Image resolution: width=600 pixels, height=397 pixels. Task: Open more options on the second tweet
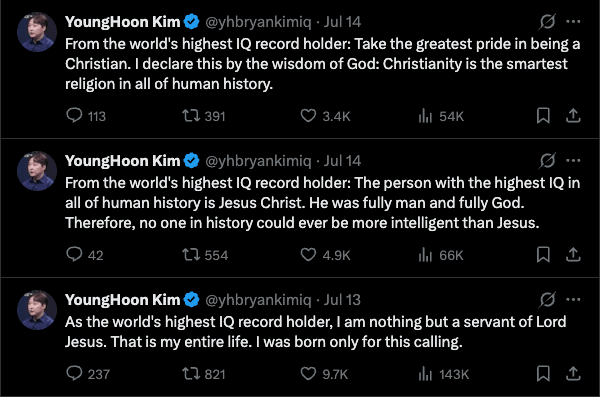point(573,160)
